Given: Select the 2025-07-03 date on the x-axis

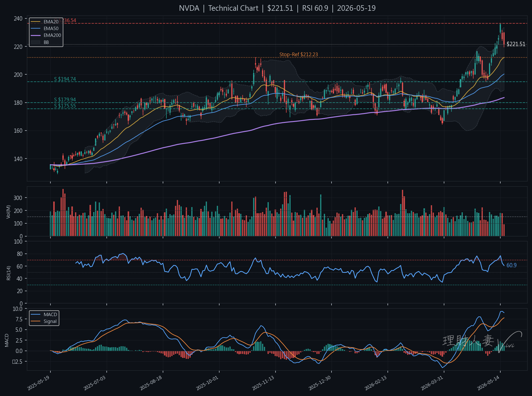Looking at the screenshot, I should [95, 383].
